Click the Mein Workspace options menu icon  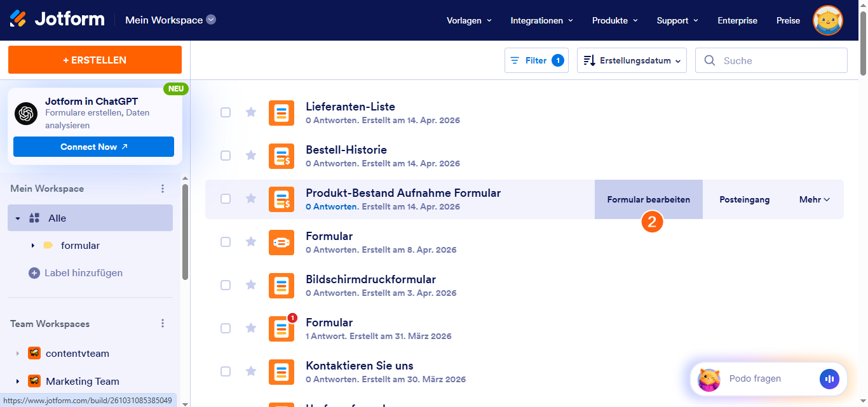coord(163,188)
